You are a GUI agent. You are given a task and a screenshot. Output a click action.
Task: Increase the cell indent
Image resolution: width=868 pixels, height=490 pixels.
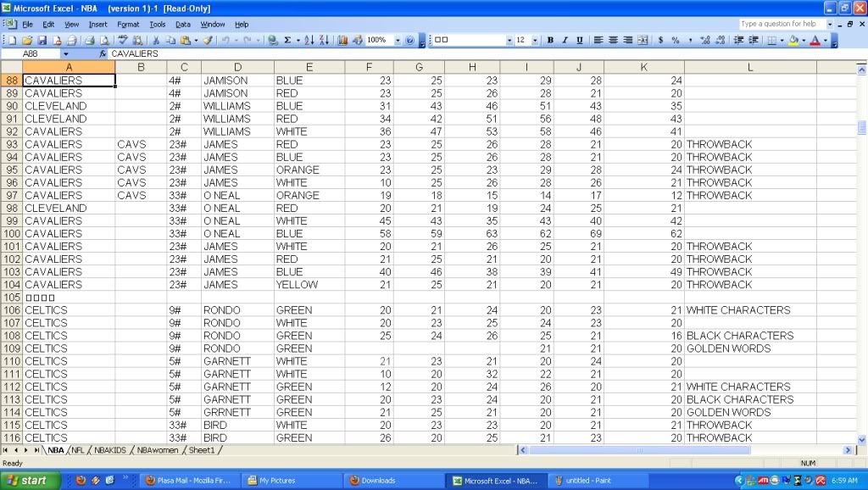[754, 40]
